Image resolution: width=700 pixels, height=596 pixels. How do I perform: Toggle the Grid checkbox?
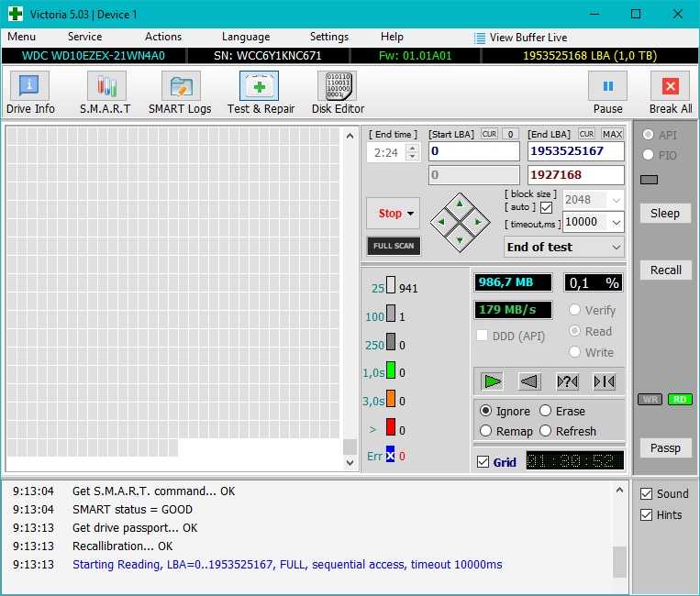(x=483, y=462)
